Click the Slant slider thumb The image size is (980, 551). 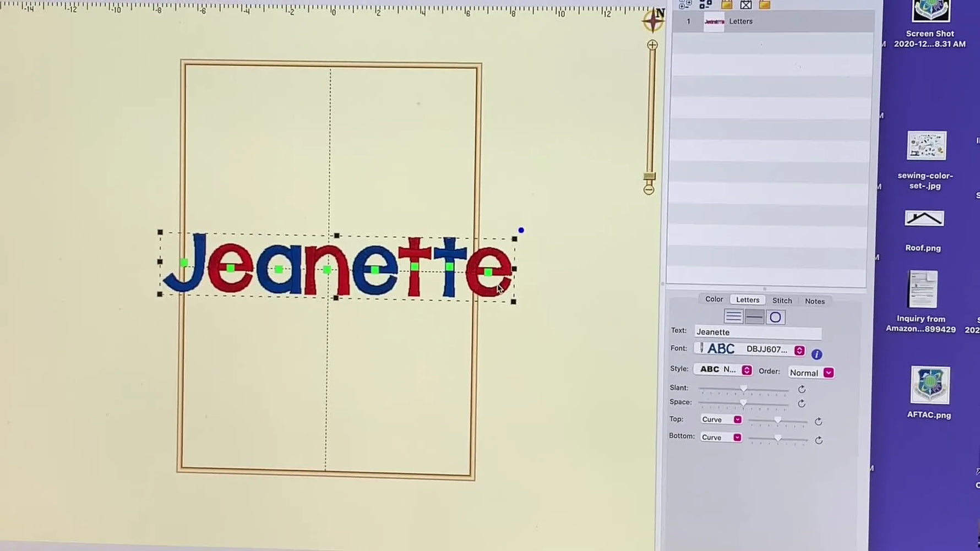click(744, 389)
